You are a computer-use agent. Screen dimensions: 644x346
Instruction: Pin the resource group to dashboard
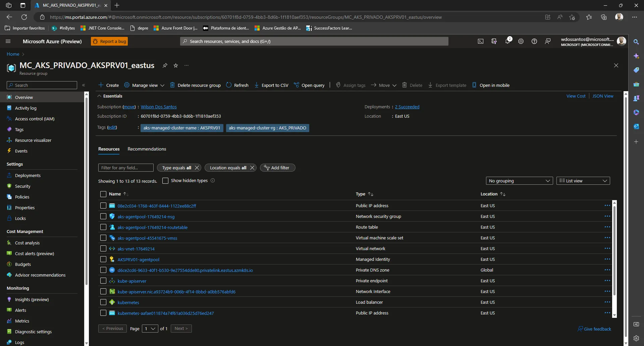[x=165, y=65]
